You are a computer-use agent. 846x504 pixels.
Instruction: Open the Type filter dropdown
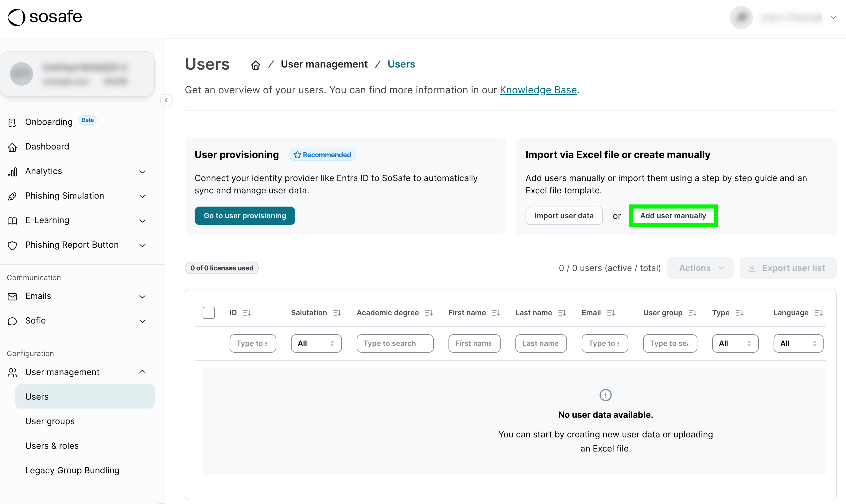pos(735,343)
